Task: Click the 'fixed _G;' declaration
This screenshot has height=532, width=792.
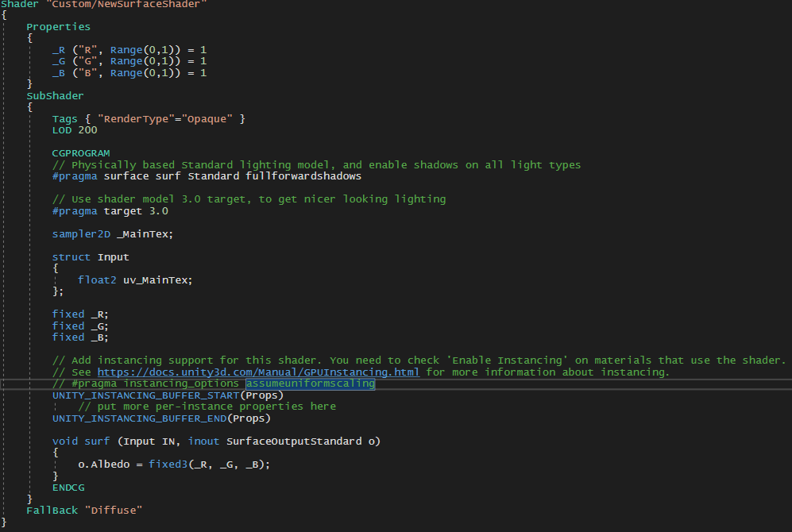Action: click(x=79, y=326)
